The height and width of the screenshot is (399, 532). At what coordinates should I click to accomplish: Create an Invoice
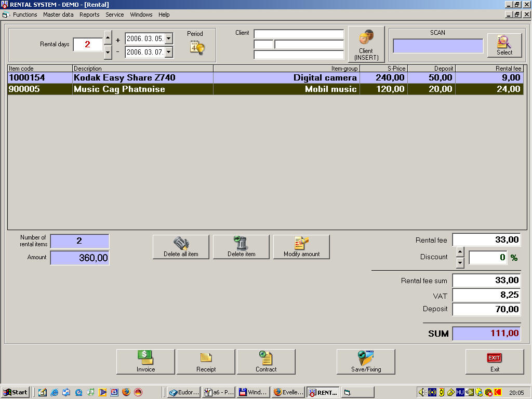[145, 362]
